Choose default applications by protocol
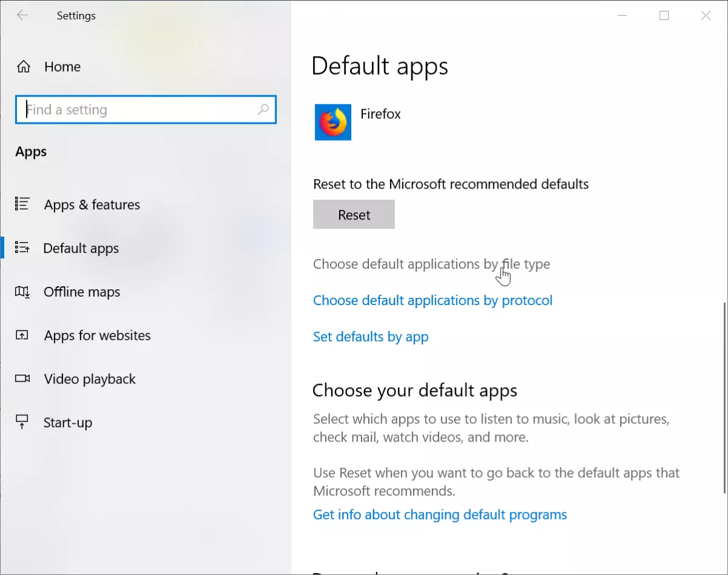Viewport: 728px width, 575px height. [x=433, y=300]
